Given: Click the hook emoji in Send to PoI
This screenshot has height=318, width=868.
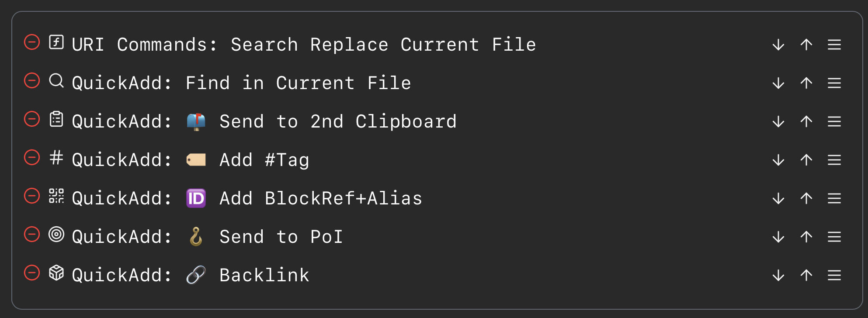Looking at the screenshot, I should [x=196, y=236].
